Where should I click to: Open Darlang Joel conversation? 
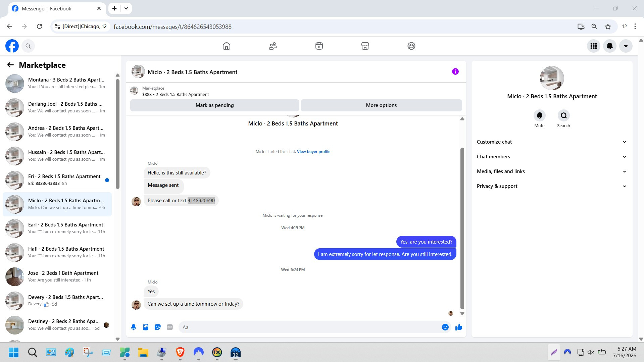57,107
